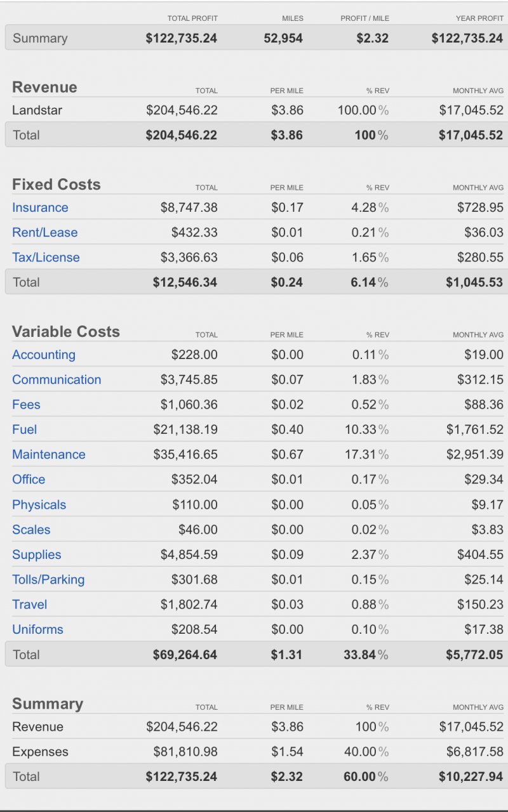Select the Office expenses link

(x=29, y=479)
